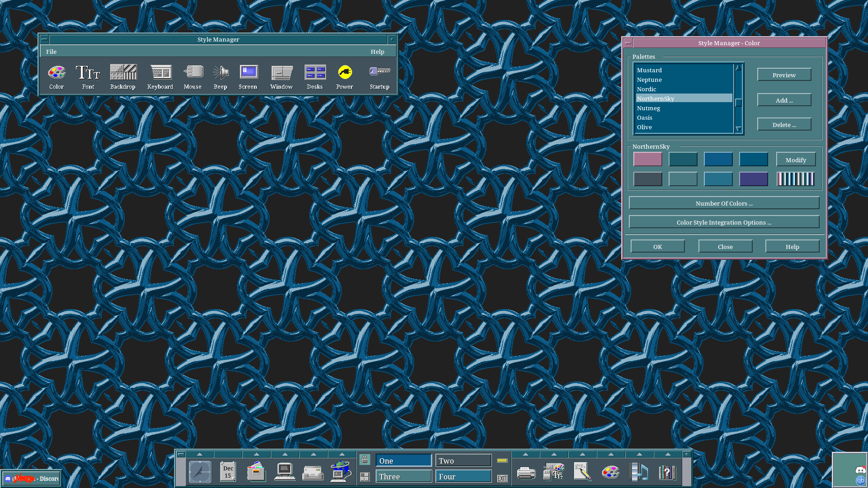Open the Window behavior settings icon

pos(282,76)
